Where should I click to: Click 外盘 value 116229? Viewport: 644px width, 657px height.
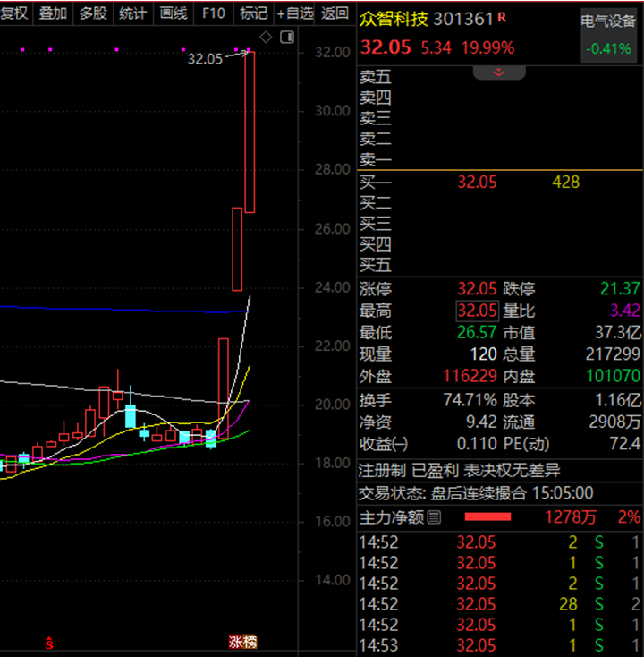(470, 376)
